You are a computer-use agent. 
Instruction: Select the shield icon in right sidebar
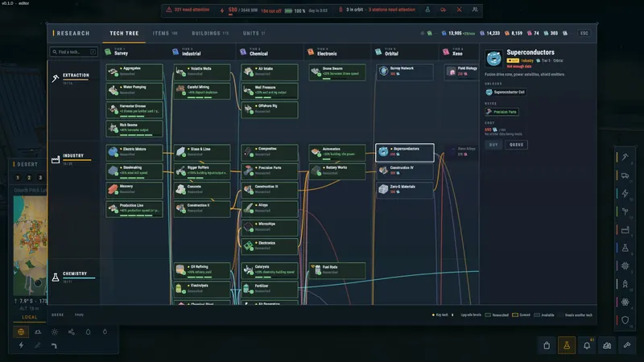coord(625,319)
